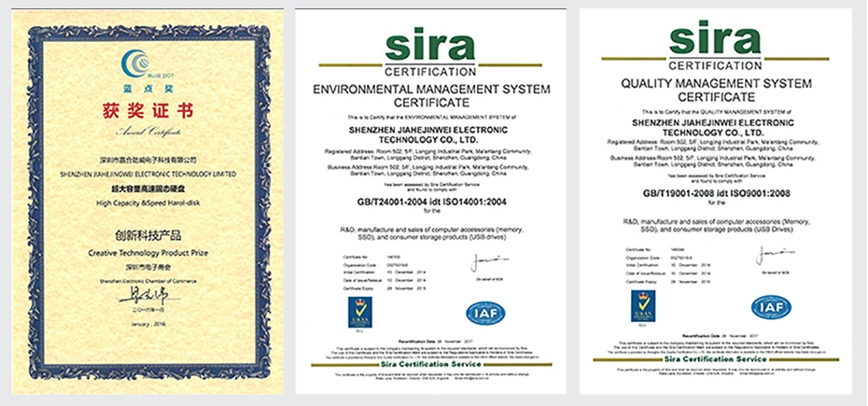Open the Quality Management System certificate image

click(715, 202)
